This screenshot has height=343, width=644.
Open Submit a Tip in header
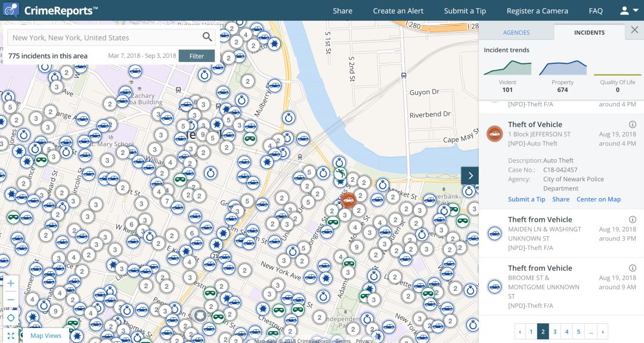pyautogui.click(x=465, y=11)
